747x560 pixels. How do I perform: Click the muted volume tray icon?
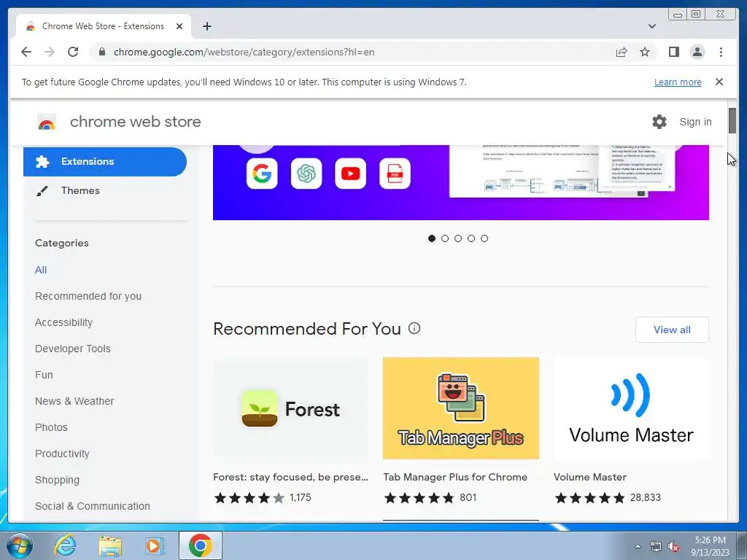tap(673, 547)
